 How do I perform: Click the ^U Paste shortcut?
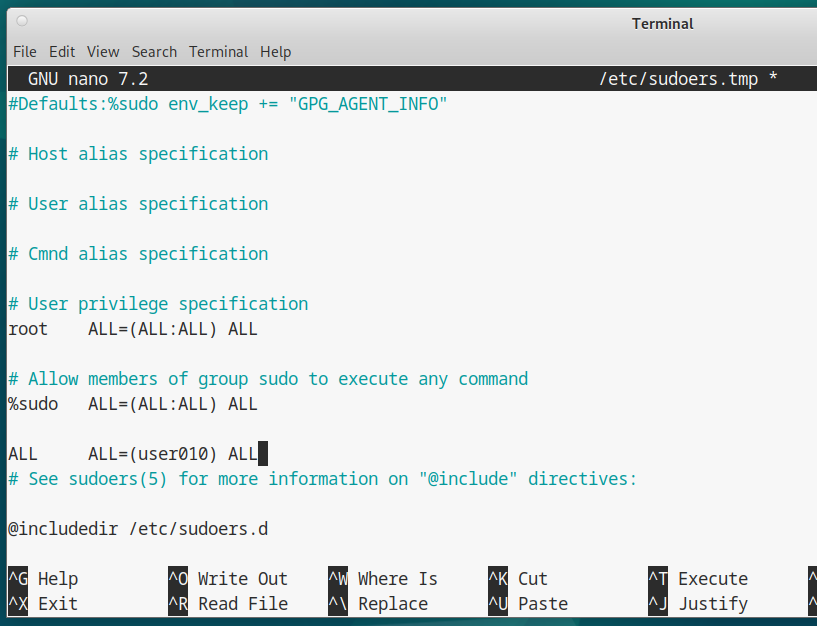pyautogui.click(x=528, y=604)
